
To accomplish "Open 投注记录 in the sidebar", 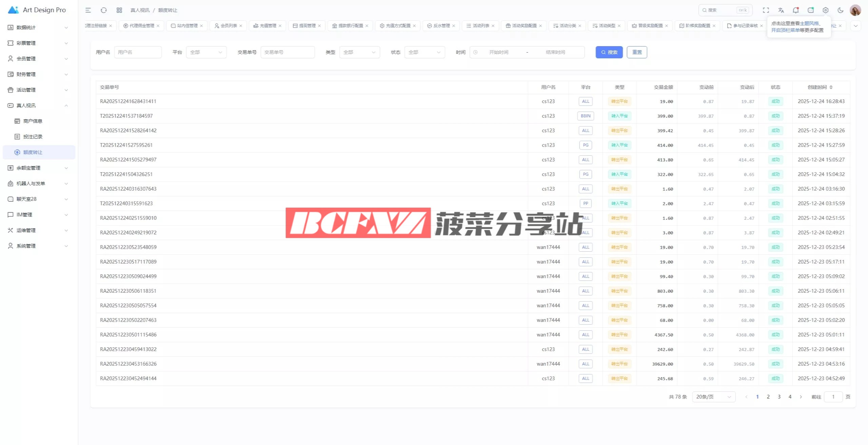I will coord(33,137).
